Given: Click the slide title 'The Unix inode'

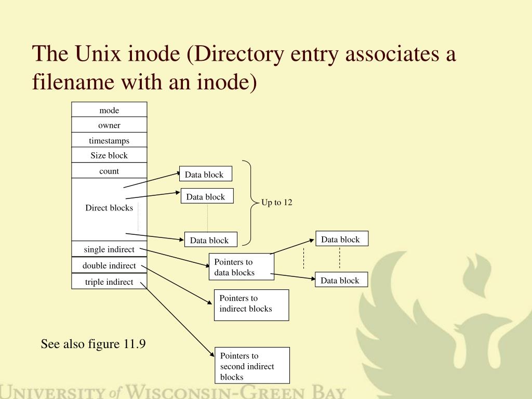Looking at the screenshot, I should [x=244, y=68].
